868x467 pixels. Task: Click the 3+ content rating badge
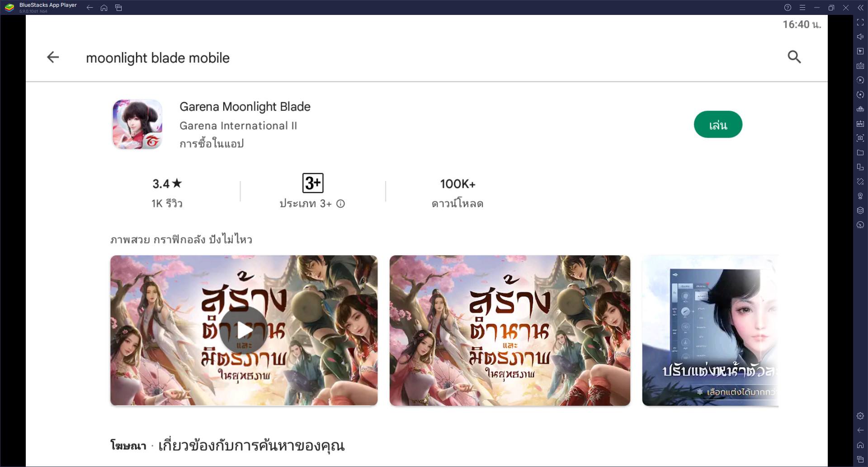tap(313, 183)
